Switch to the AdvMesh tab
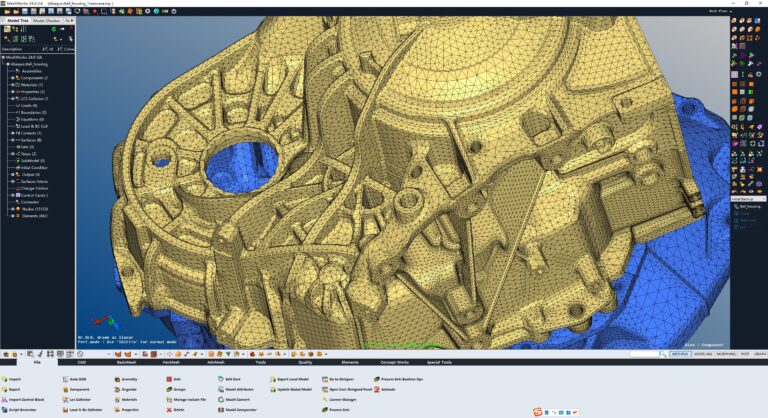768x418 pixels. coord(216,363)
